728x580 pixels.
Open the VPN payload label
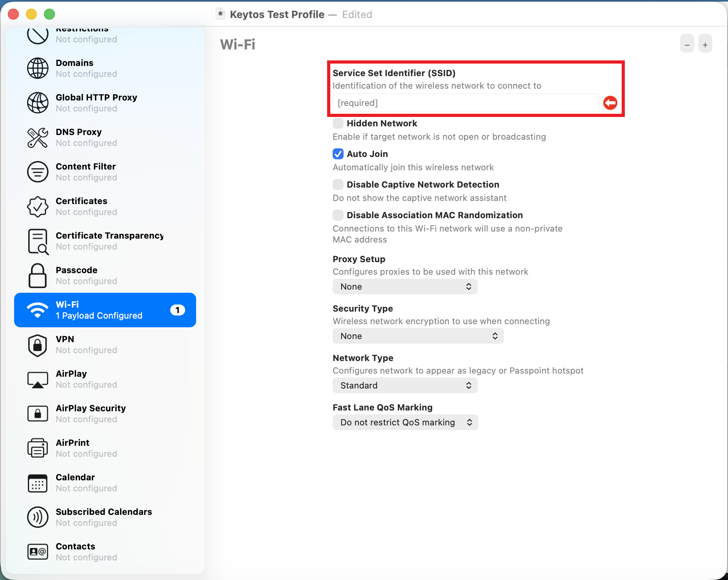tap(65, 339)
